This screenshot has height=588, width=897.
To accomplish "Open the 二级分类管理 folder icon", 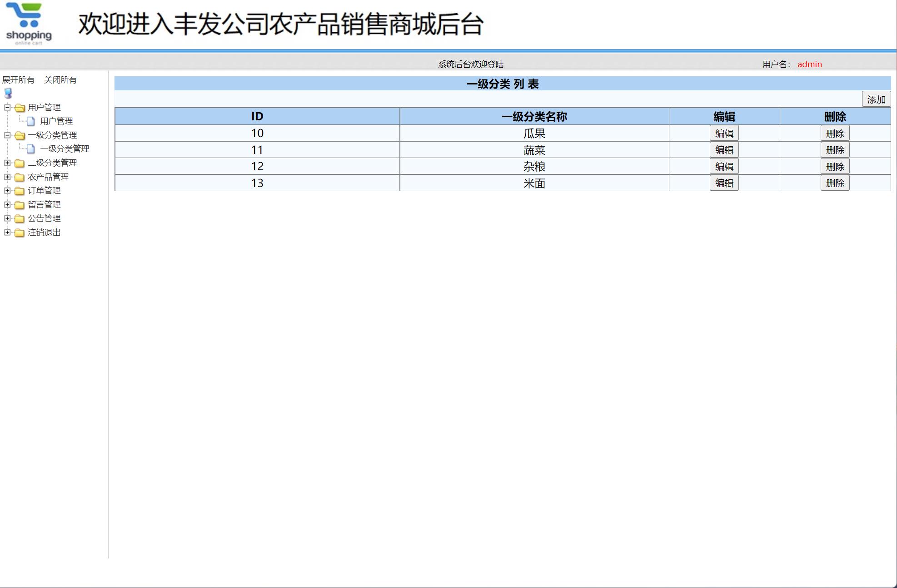I will [x=19, y=163].
